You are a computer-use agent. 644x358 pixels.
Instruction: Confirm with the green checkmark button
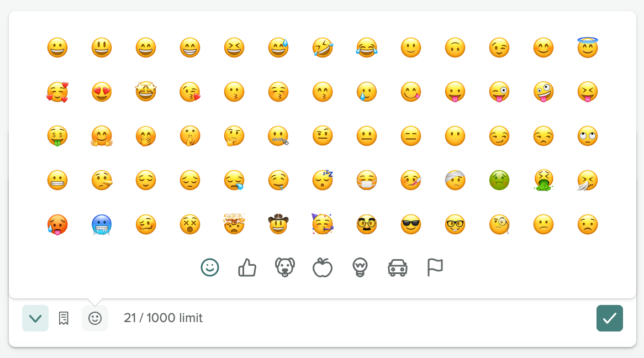point(610,318)
